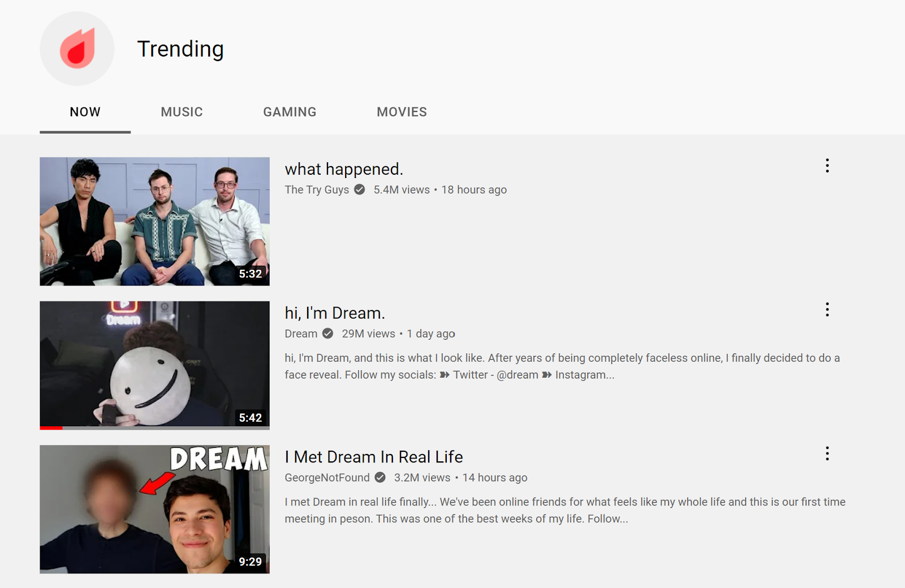Screen dimensions: 905x588
Task: Click the "Trending" page heading
Action: [x=180, y=49]
